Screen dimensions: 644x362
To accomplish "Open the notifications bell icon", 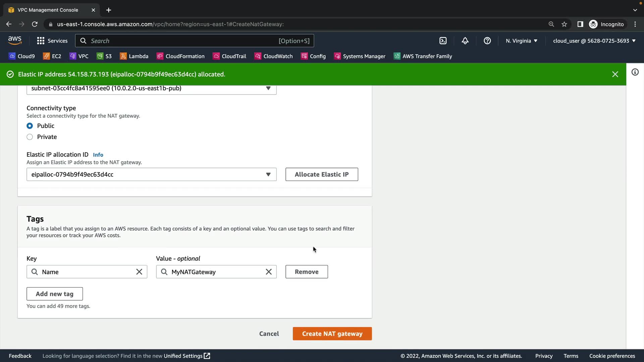I will coord(465,41).
